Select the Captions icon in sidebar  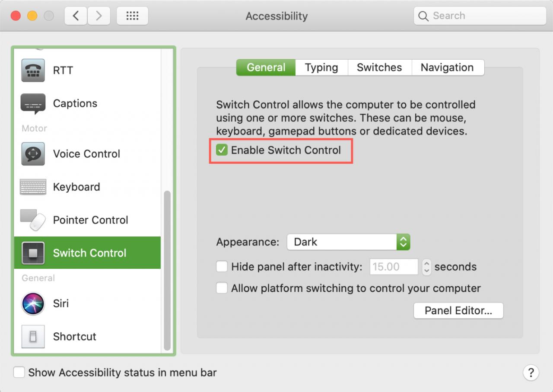(33, 104)
